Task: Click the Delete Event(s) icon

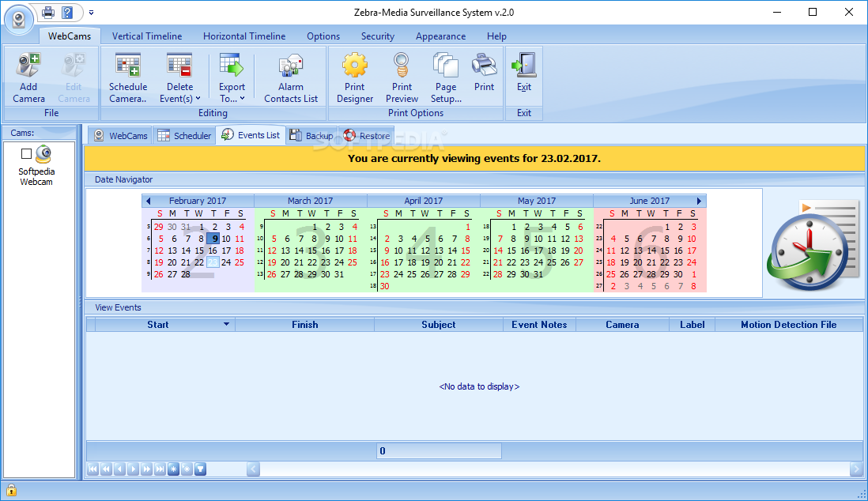Action: point(179,66)
